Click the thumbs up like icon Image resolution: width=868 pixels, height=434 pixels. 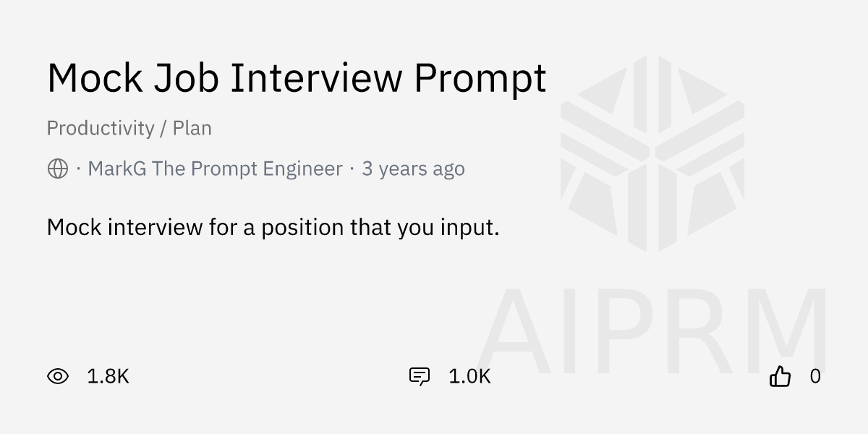point(780,376)
